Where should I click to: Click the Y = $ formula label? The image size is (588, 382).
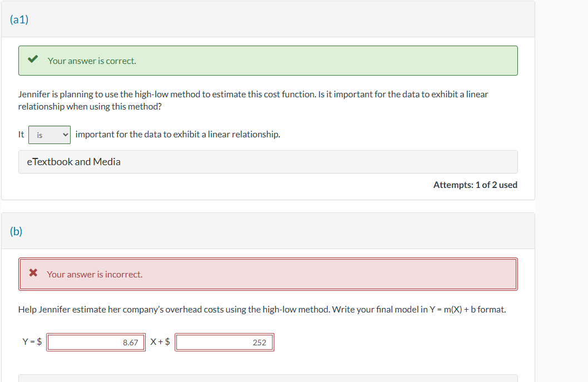click(31, 341)
